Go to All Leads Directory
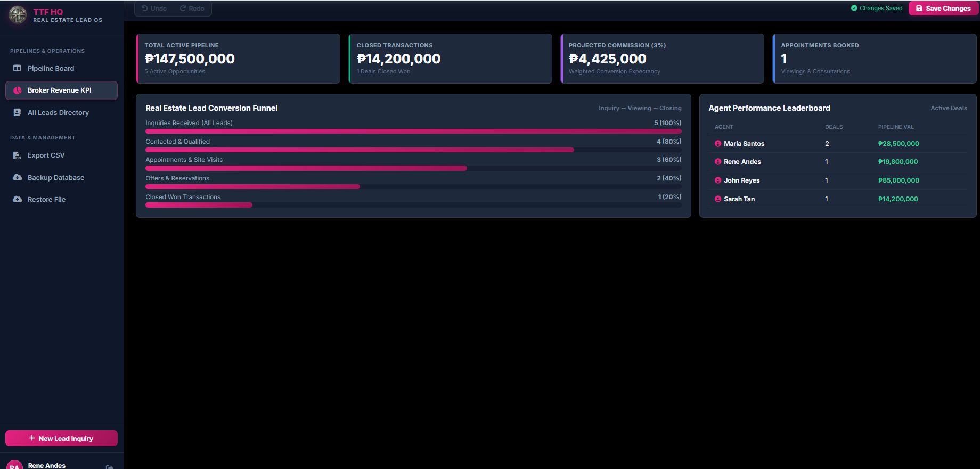980x469 pixels. (61, 112)
